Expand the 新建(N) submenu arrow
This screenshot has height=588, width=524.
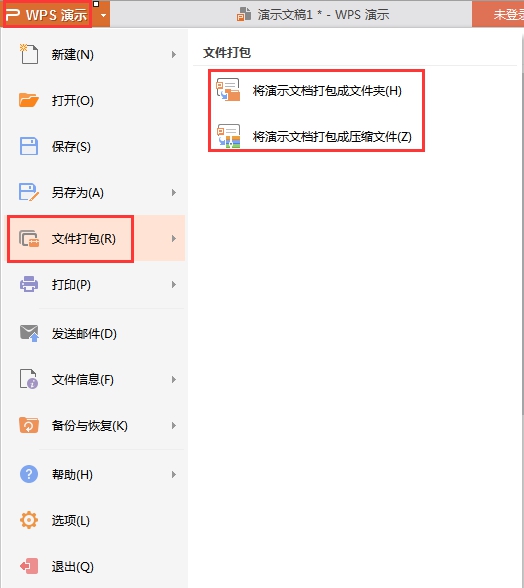(174, 55)
